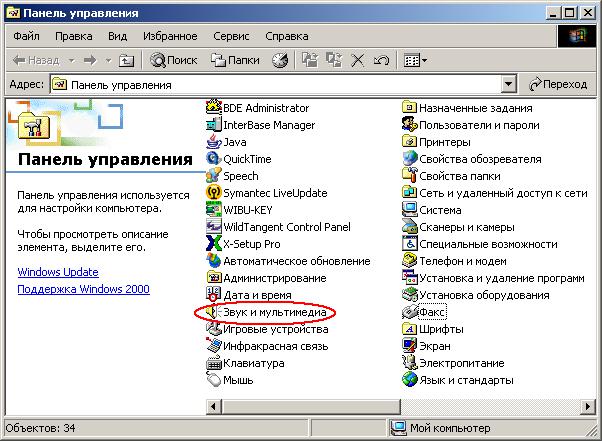
Task: Open Игровые устройства icon
Action: point(214,329)
